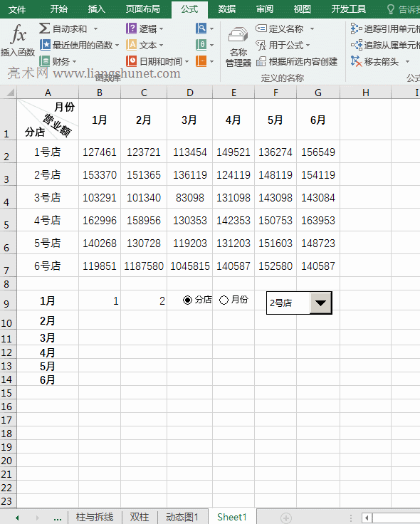Open the 双柱 sheet tab

point(140,518)
